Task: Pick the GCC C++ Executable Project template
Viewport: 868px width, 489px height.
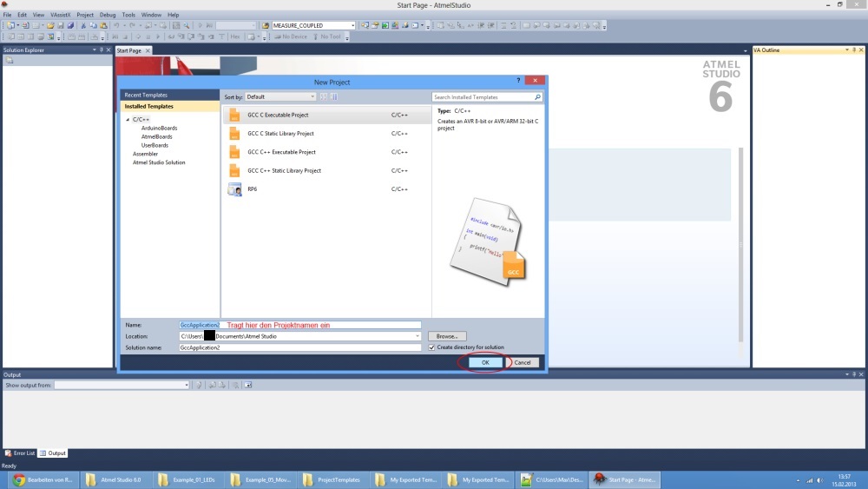Action: click(x=281, y=152)
